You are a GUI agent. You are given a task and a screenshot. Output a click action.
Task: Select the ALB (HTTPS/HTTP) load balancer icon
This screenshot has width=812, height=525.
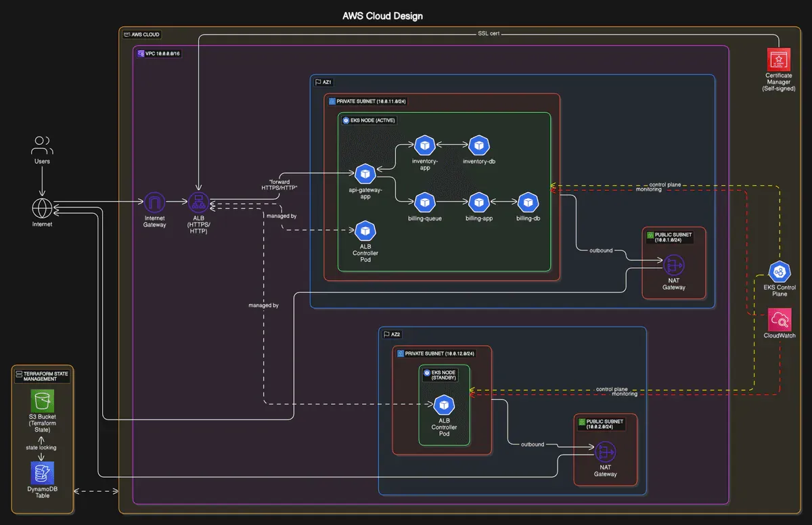click(198, 202)
